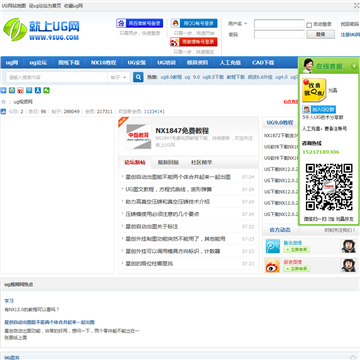Collapse the 在线客服 panel arrow

354,66
